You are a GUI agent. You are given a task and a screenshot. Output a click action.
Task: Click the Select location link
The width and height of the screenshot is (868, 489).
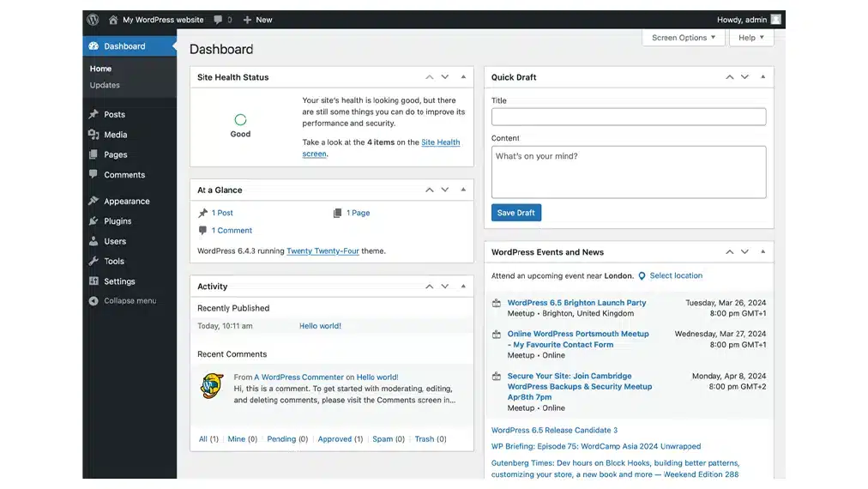point(676,275)
